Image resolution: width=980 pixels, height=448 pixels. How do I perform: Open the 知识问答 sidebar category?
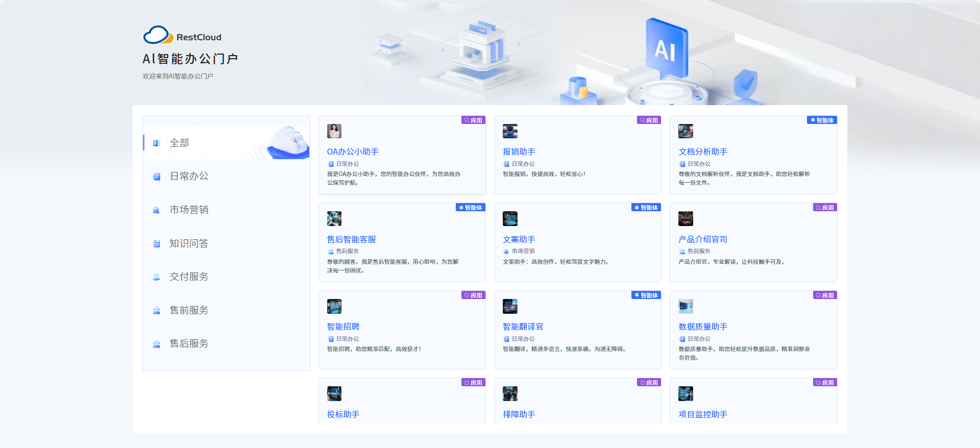(189, 243)
